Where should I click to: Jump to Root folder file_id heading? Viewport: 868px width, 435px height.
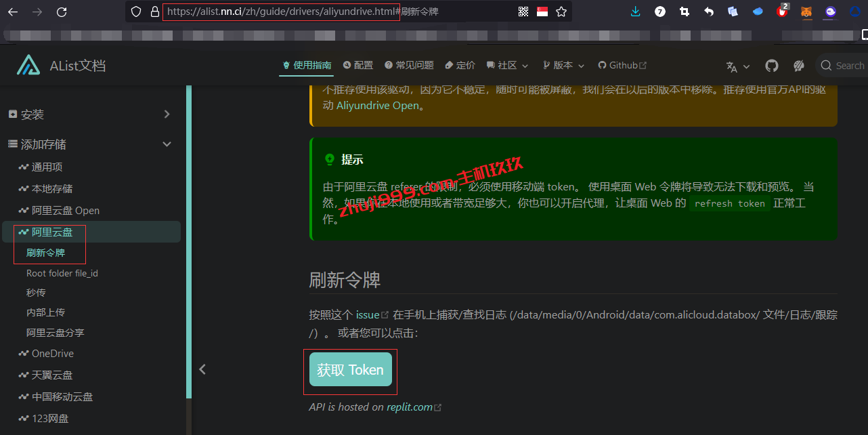62,273
